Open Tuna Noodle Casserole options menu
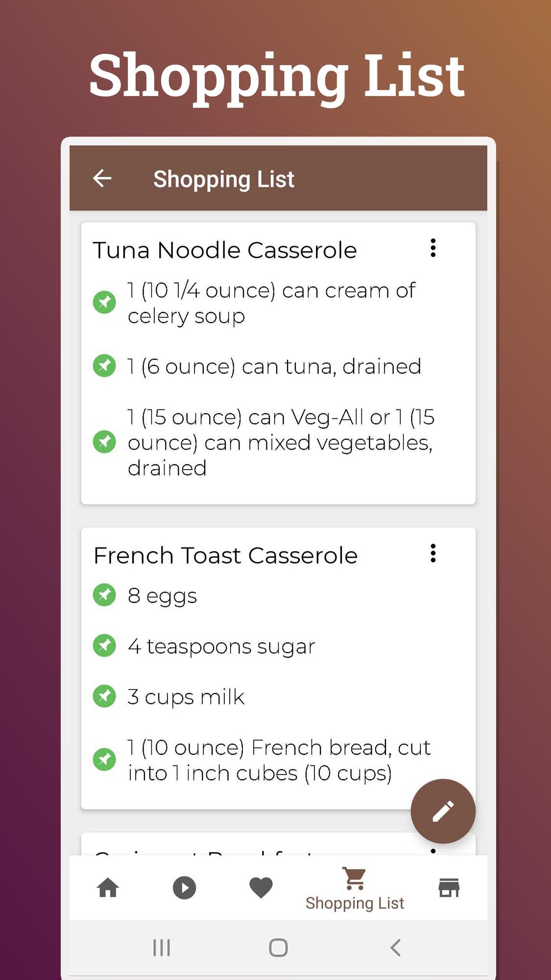Screen dimensions: 551x980 point(433,248)
